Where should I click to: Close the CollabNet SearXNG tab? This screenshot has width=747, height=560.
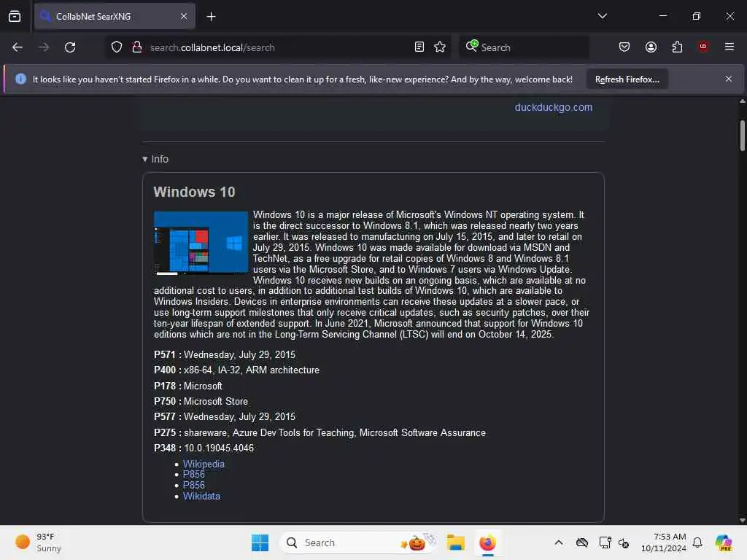pos(183,16)
